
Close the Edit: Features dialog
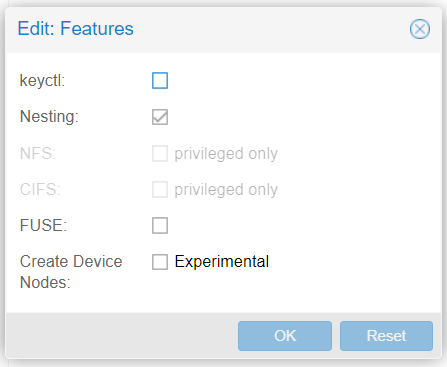pos(420,29)
